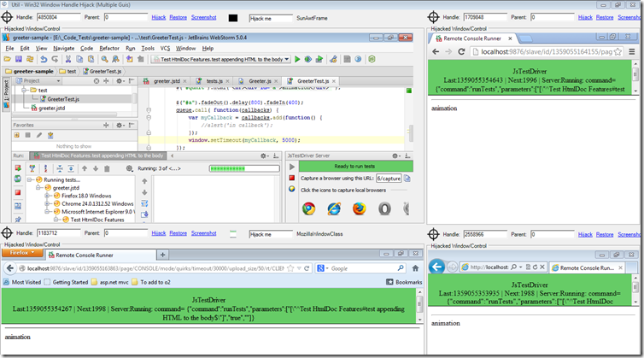Click Opera browser capture icon
This screenshot has width=644, height=358.
pos(385,208)
